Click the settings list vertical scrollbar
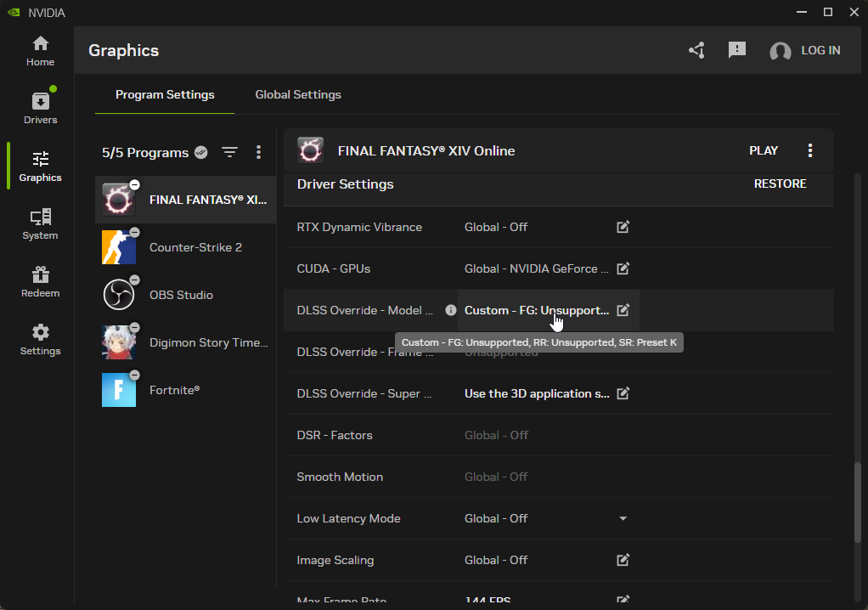 click(x=857, y=501)
